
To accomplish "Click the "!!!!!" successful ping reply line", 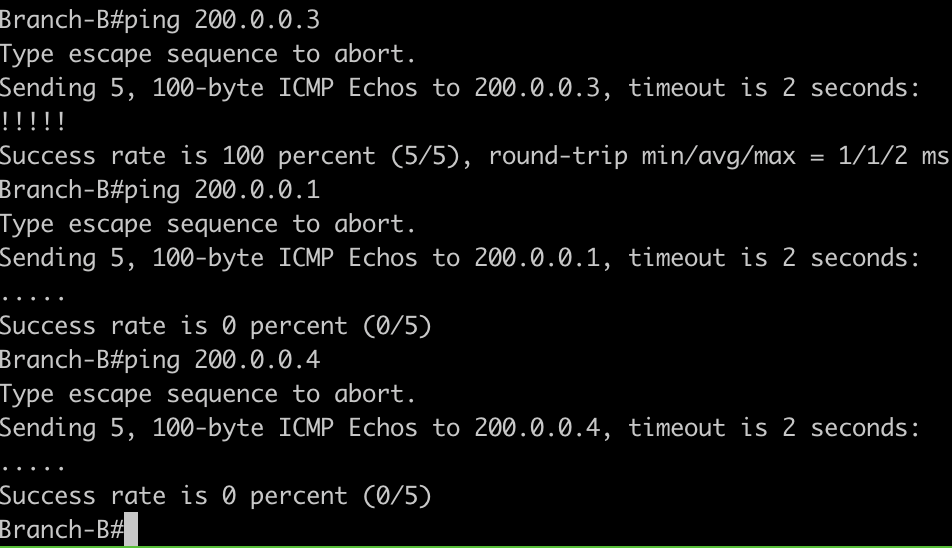I will click(34, 122).
